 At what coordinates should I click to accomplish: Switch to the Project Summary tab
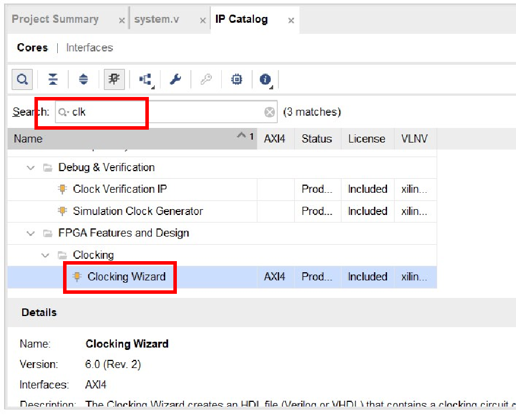[55, 19]
